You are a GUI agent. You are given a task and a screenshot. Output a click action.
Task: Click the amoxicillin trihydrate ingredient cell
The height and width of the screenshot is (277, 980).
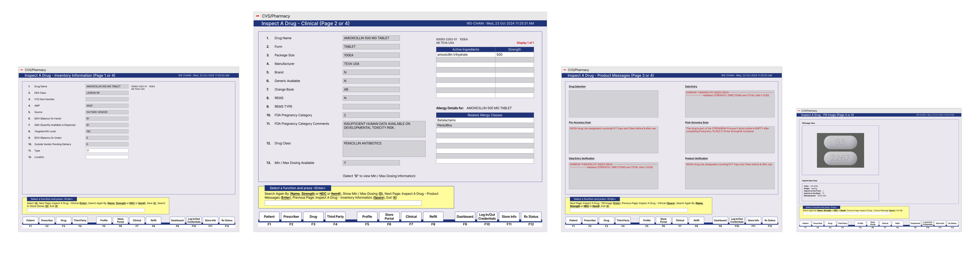(466, 54)
